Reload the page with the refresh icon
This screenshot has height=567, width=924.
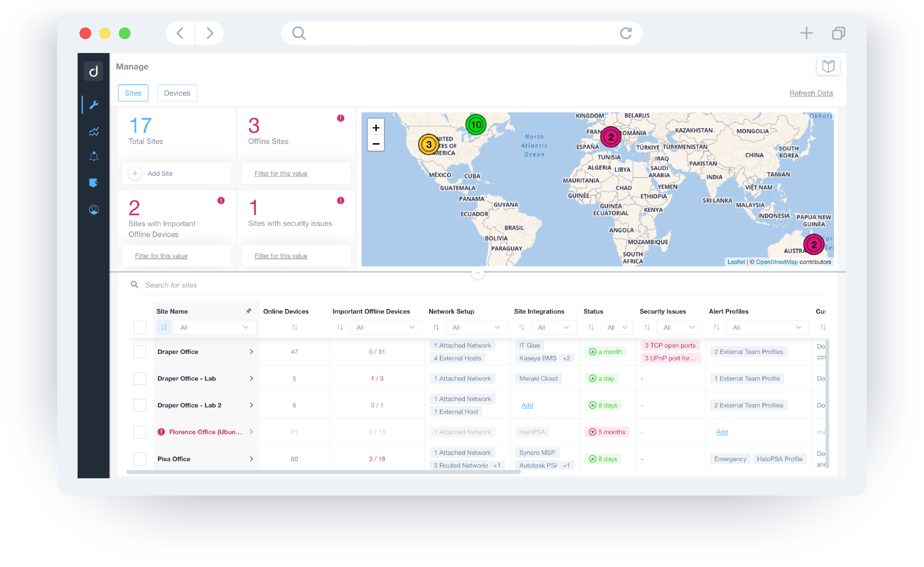point(625,33)
